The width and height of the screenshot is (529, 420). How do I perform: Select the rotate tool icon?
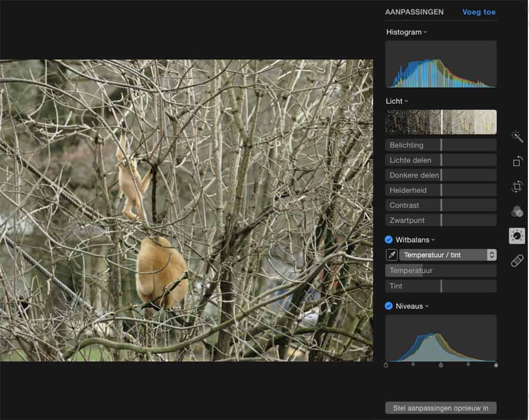point(517,161)
